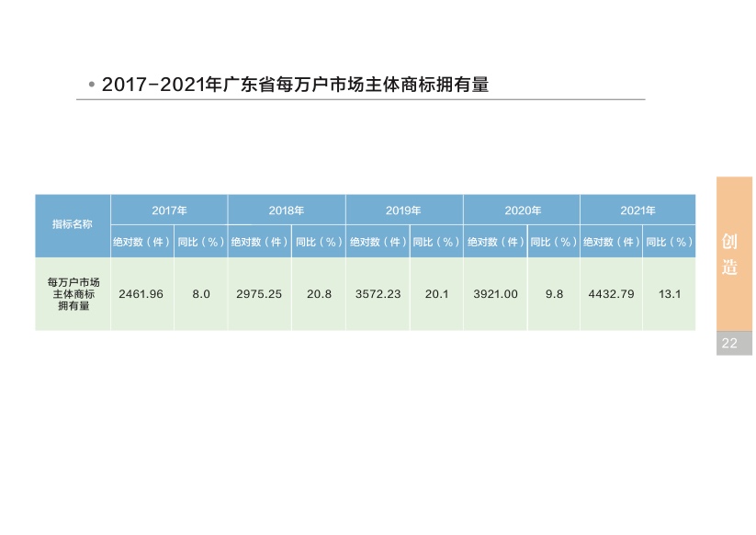Image resolution: width=756 pixels, height=535 pixels.
Task: Select the 20.1 percentage cell
Action: (436, 294)
